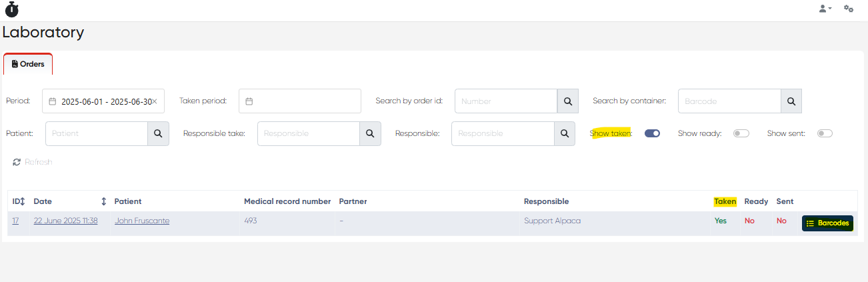Click the Responsible search magnifier icon
The image size is (868, 282).
point(564,133)
